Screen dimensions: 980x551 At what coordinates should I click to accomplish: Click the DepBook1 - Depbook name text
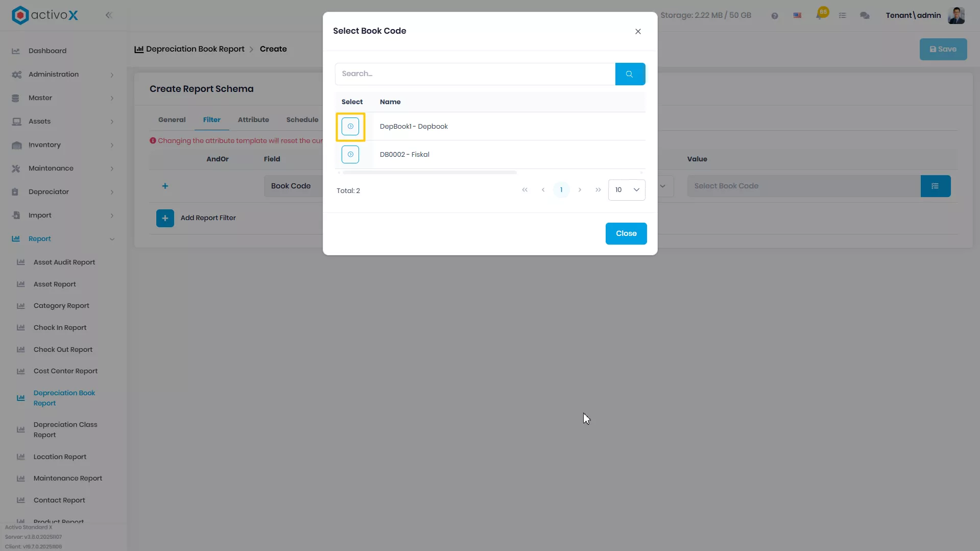414,127
